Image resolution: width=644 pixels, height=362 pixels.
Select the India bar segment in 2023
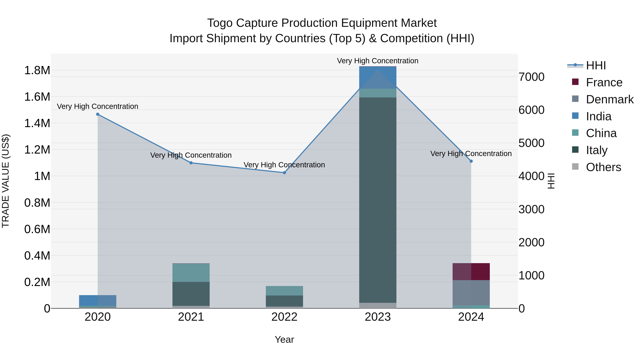378,77
